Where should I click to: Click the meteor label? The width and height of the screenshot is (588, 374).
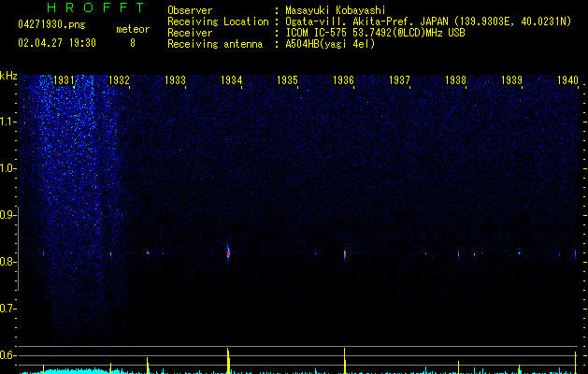pyautogui.click(x=133, y=29)
